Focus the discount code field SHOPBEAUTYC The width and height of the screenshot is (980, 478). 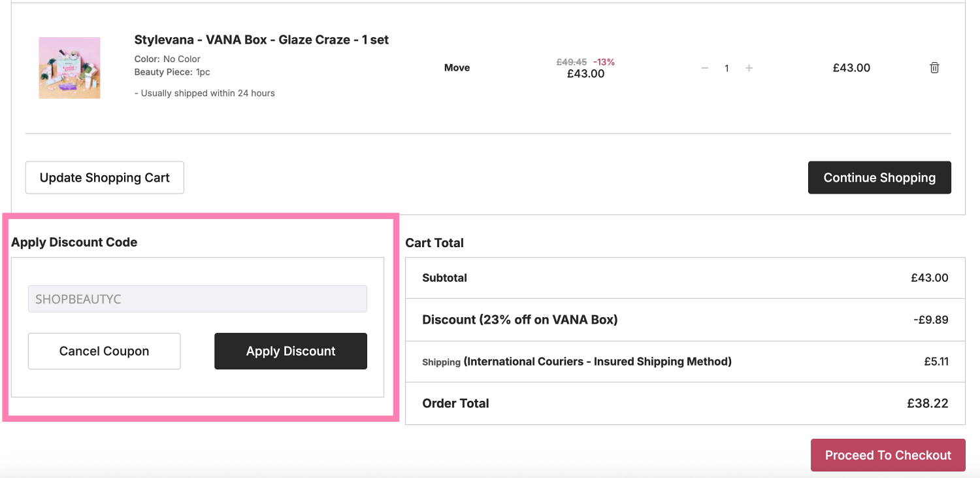click(x=197, y=299)
